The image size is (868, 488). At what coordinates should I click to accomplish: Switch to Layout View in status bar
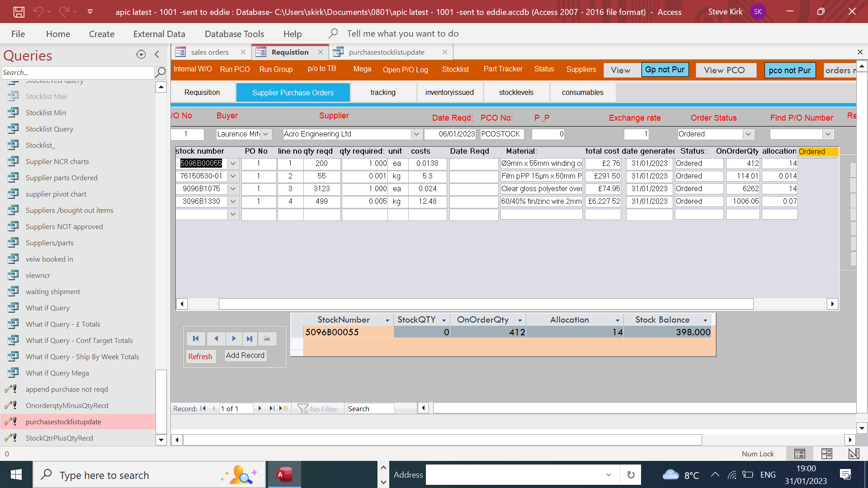coord(827,454)
